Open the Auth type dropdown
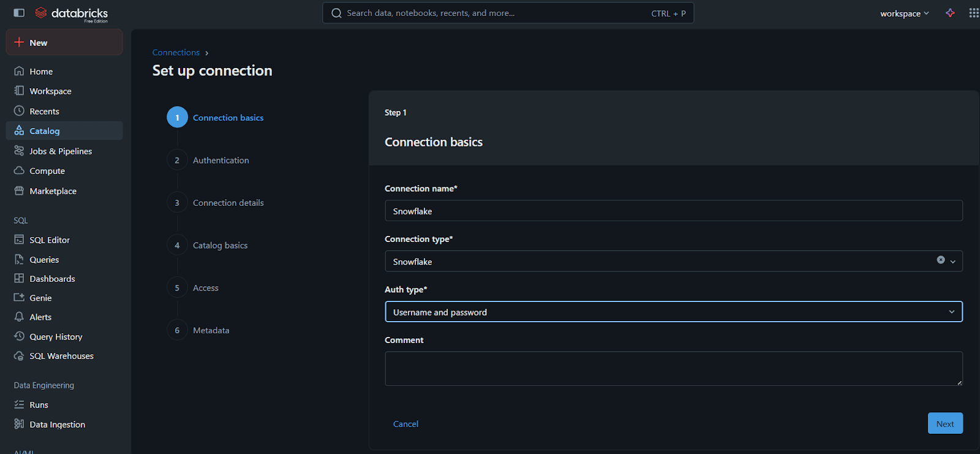The height and width of the screenshot is (454, 980). 674,312
